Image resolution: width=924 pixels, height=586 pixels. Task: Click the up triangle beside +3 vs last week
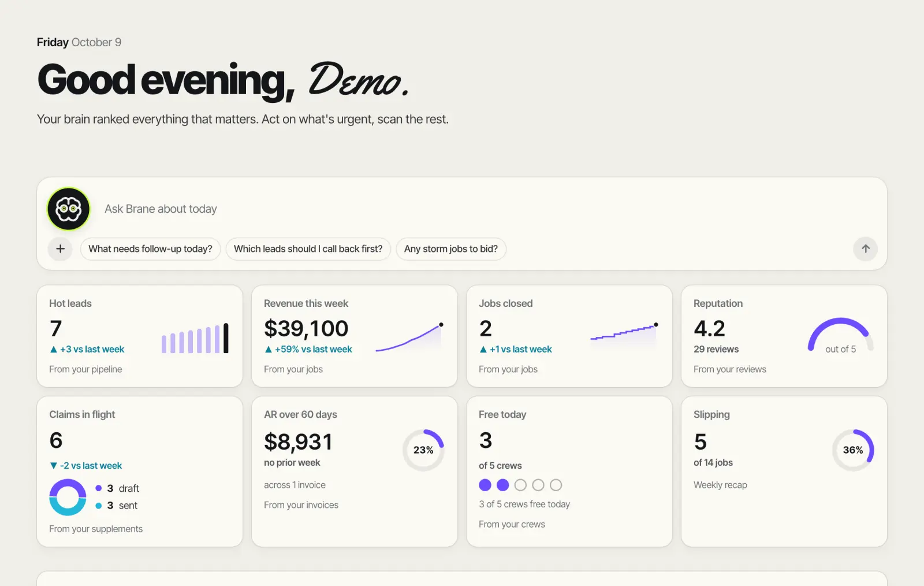tap(54, 350)
